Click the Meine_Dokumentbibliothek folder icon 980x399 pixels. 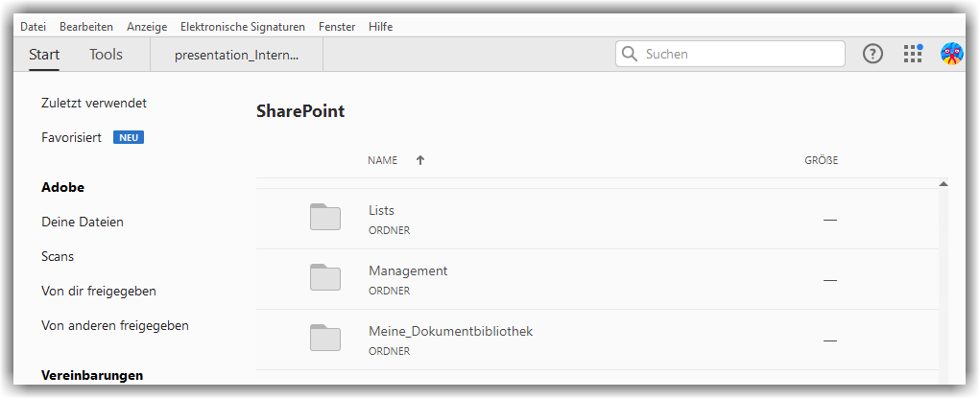[325, 339]
